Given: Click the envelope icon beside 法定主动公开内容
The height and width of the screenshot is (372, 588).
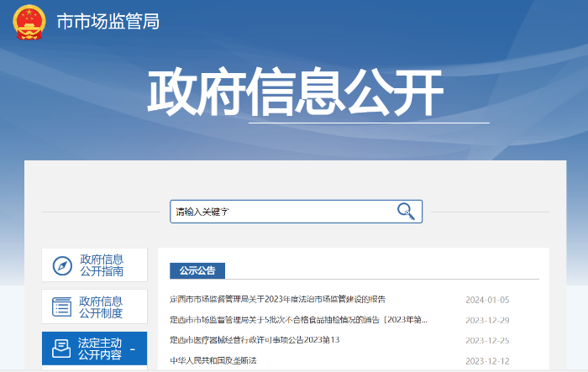Looking at the screenshot, I should [x=61, y=348].
